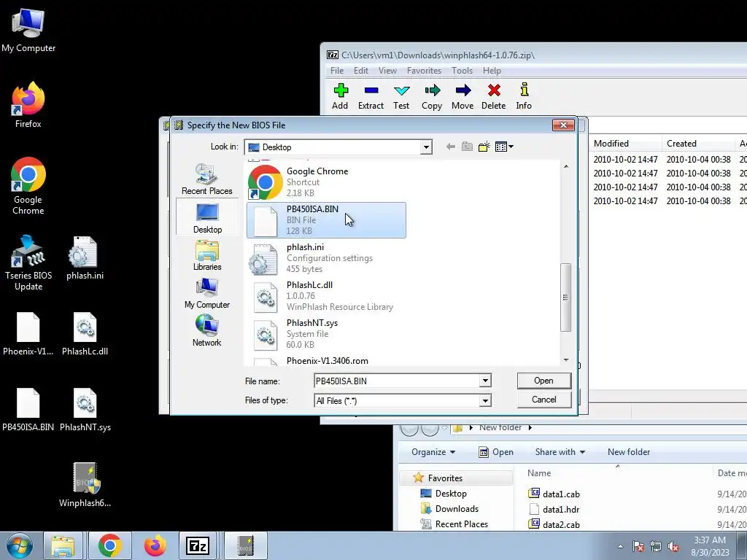Click the muted volume tray icon
Viewport: 747px width, 560px height.
pos(673,546)
